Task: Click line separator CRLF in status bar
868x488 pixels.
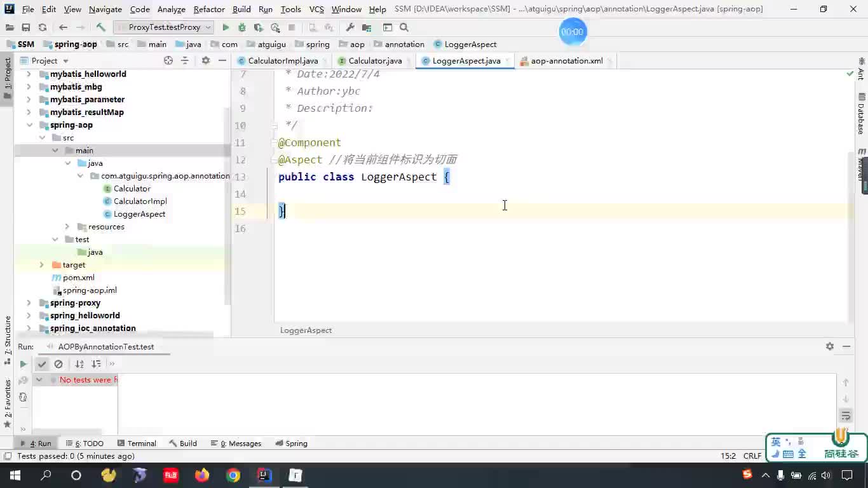Action: pos(752,456)
